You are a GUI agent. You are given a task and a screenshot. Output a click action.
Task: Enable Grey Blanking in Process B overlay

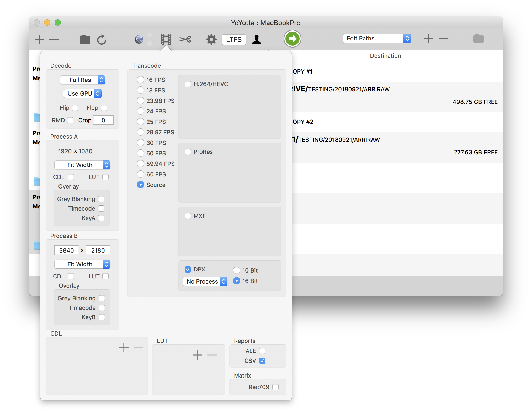point(102,298)
